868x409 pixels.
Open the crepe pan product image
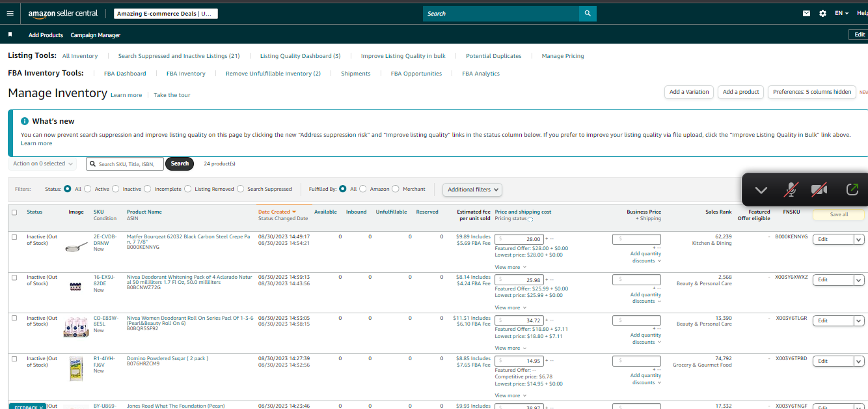(75, 247)
